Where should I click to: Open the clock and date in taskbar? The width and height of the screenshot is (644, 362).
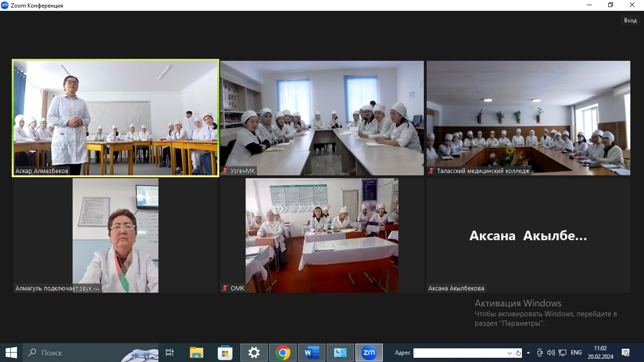pos(600,353)
